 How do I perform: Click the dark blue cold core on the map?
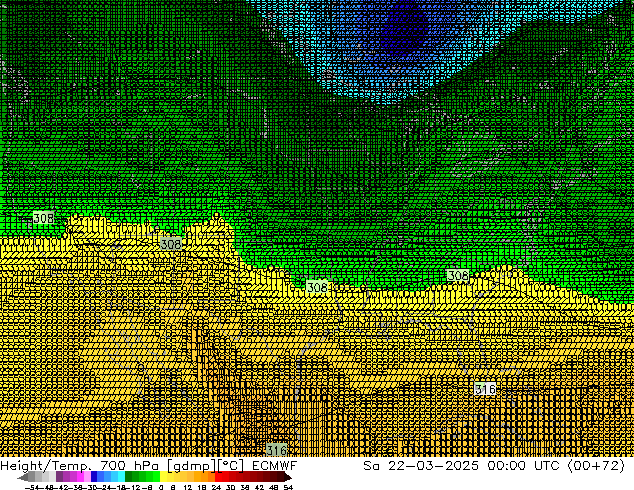pos(404,26)
